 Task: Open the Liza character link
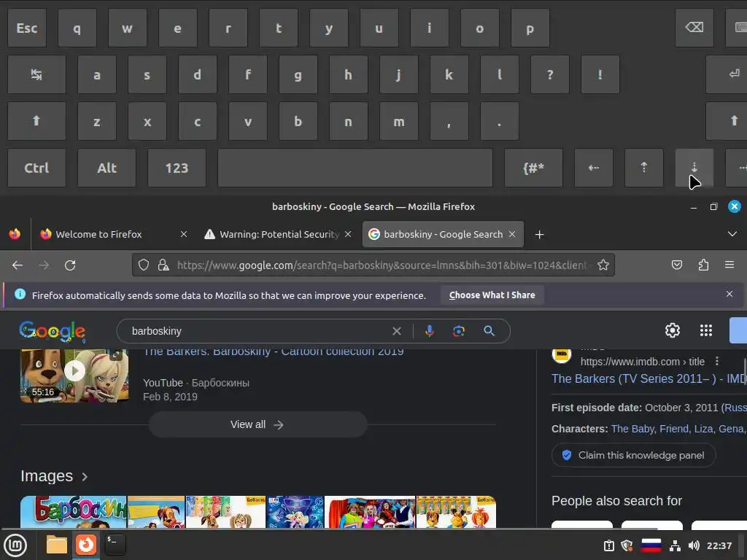(x=703, y=429)
